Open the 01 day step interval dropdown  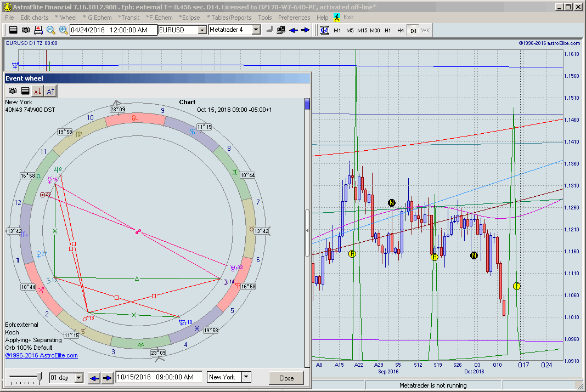pyautogui.click(x=78, y=378)
